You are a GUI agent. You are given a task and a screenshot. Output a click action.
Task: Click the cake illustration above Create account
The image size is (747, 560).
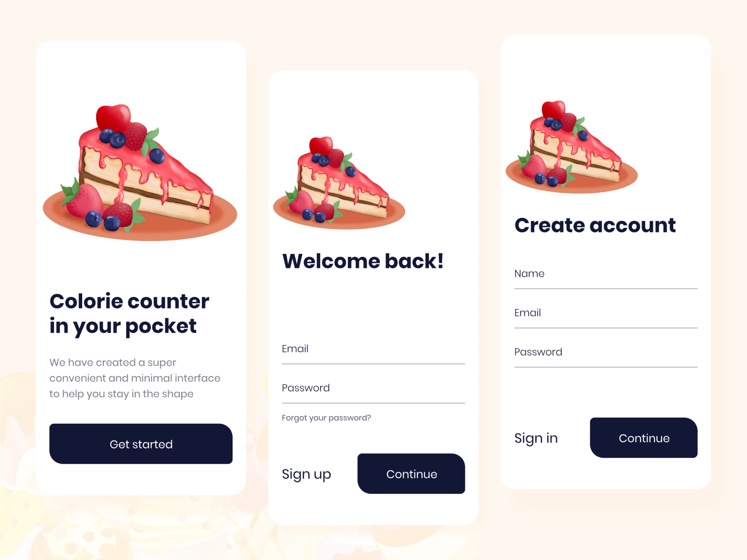click(572, 147)
